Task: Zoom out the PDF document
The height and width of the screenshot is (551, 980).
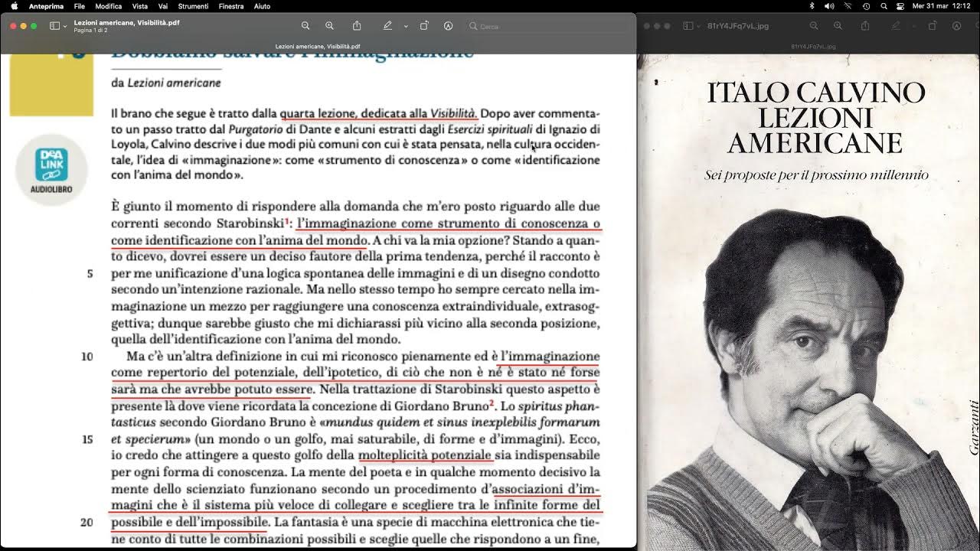Action: [305, 26]
